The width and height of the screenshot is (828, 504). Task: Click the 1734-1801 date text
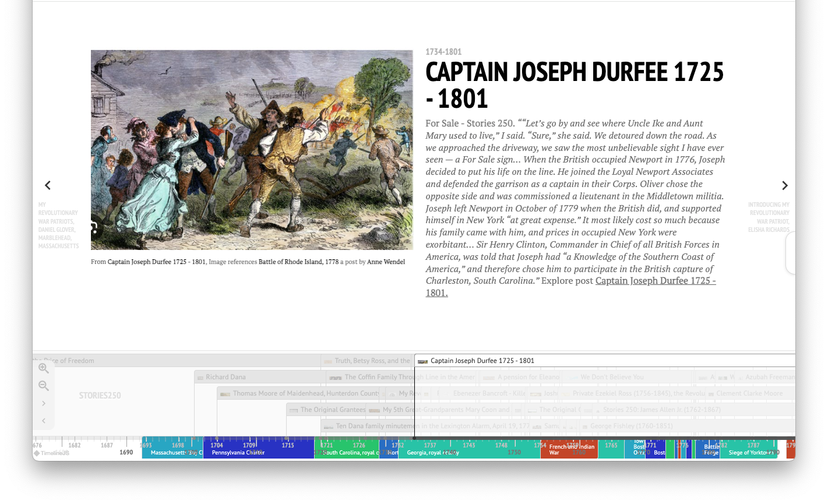(443, 52)
